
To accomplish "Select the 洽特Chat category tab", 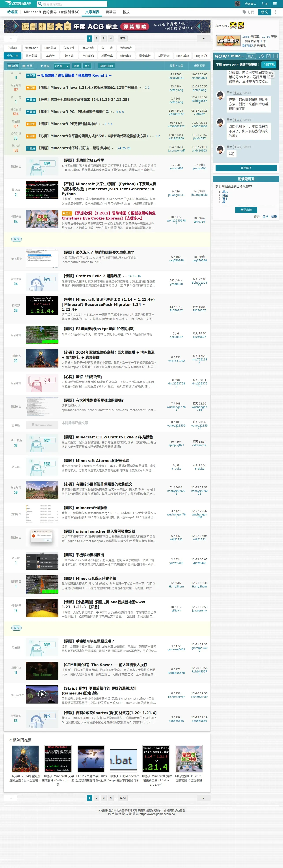I will [x=31, y=48].
